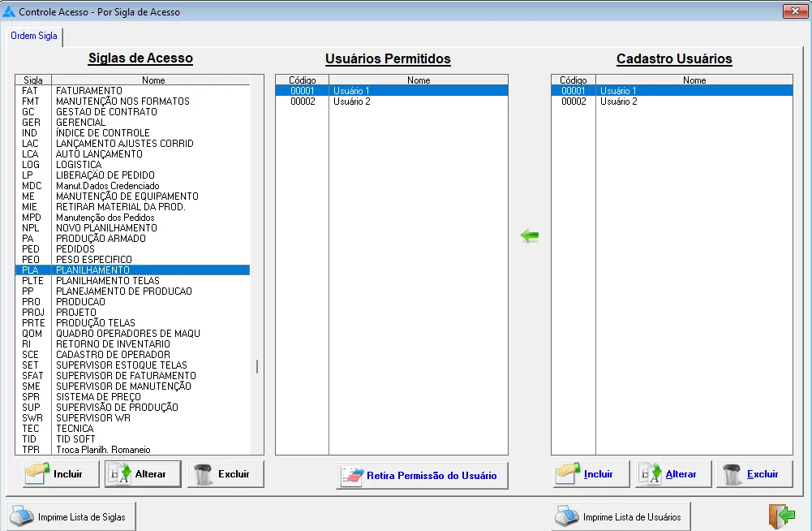Click Nome column header in Usuários Permitidos
The width and height of the screenshot is (812, 531).
[418, 80]
